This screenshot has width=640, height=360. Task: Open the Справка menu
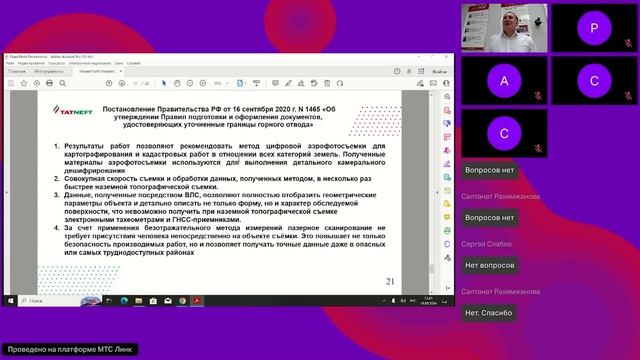point(133,63)
